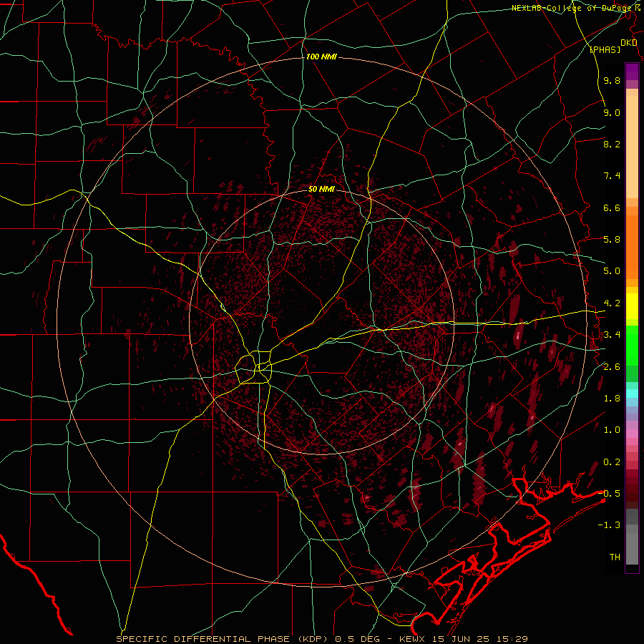644x644 pixels.
Task: Click the yellow segment of the color bar
Action: 632,306
